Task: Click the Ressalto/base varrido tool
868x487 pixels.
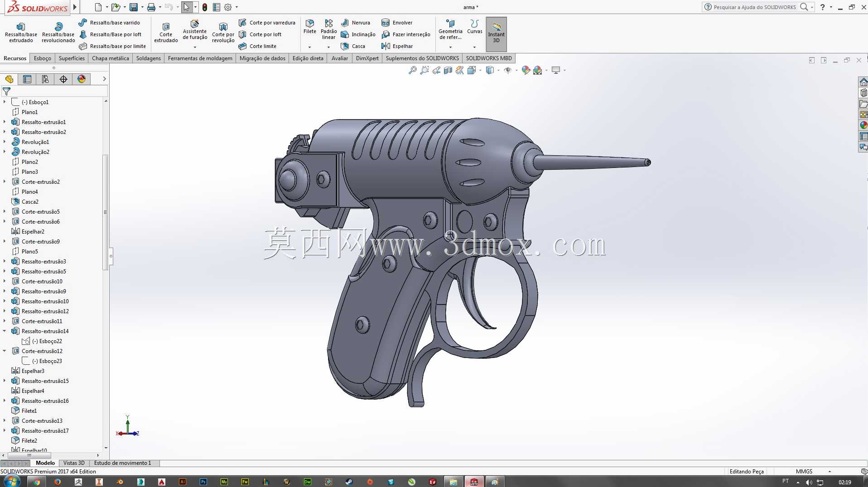Action: [x=109, y=23]
